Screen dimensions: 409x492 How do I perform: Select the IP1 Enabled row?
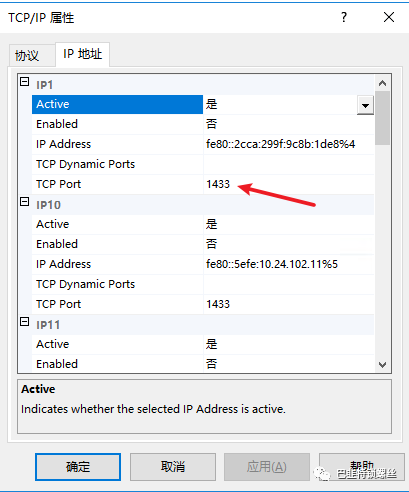(203, 124)
